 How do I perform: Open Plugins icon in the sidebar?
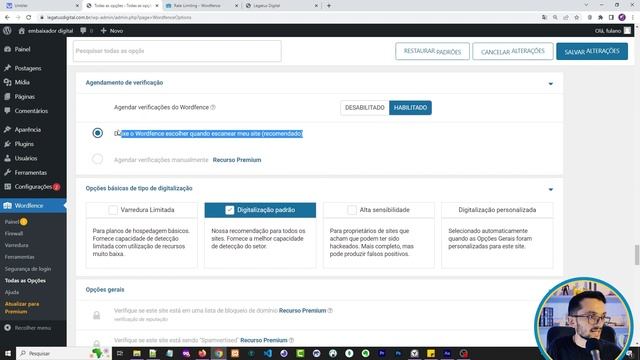point(7,144)
